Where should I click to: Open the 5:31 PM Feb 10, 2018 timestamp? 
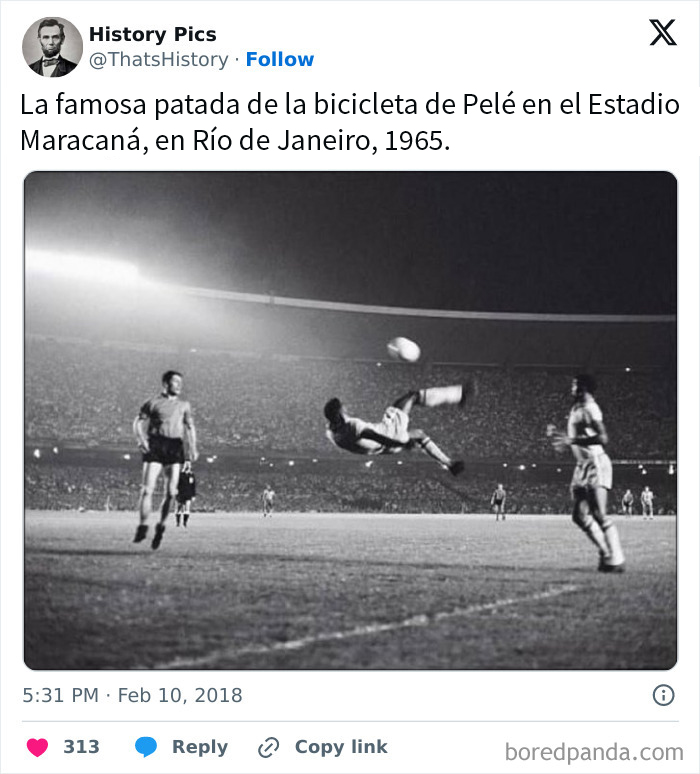click(132, 695)
